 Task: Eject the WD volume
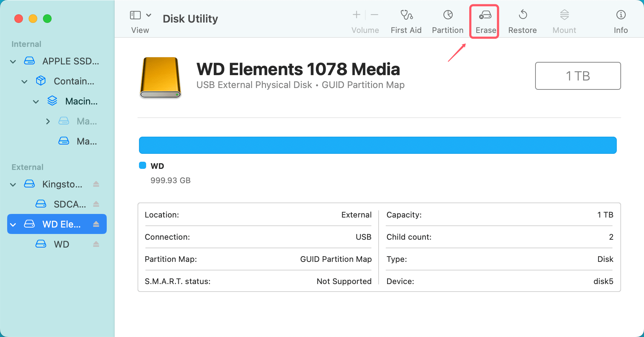[96, 244]
